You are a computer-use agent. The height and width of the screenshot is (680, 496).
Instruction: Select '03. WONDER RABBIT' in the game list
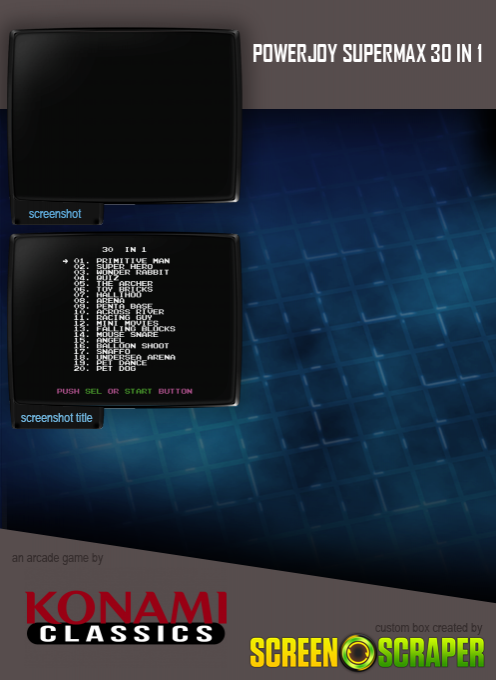click(121, 272)
